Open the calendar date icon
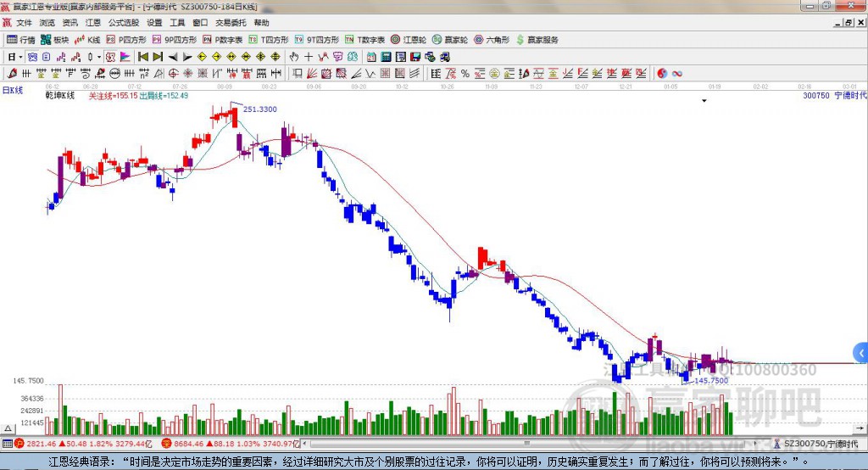Viewport: 868px width, 470px height. (x=371, y=57)
